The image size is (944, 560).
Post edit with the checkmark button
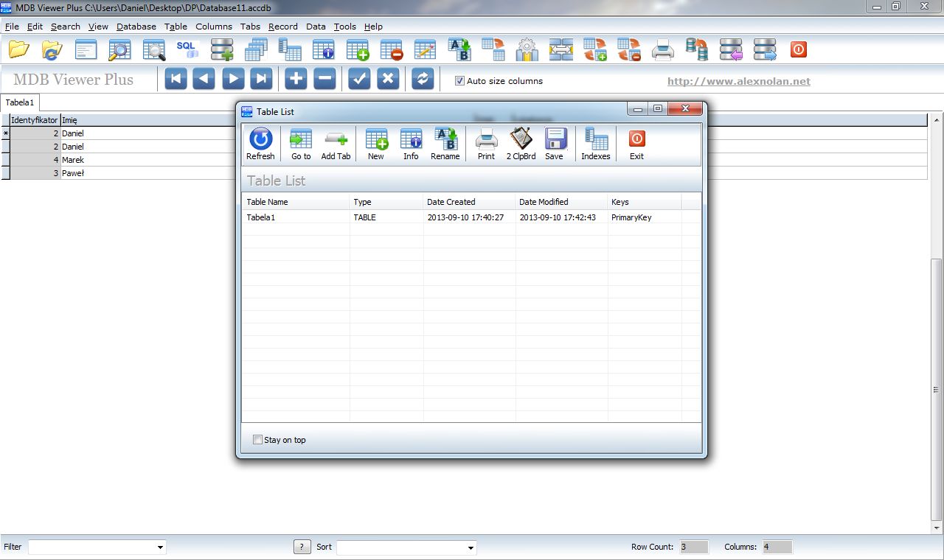click(x=359, y=79)
